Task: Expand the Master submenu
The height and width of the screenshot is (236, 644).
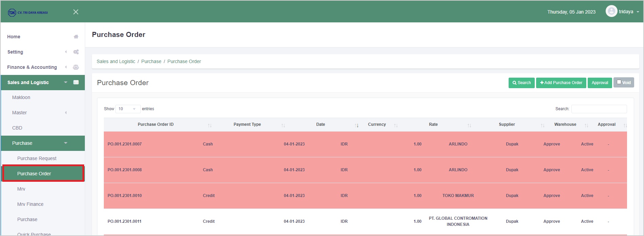Action: [65, 113]
